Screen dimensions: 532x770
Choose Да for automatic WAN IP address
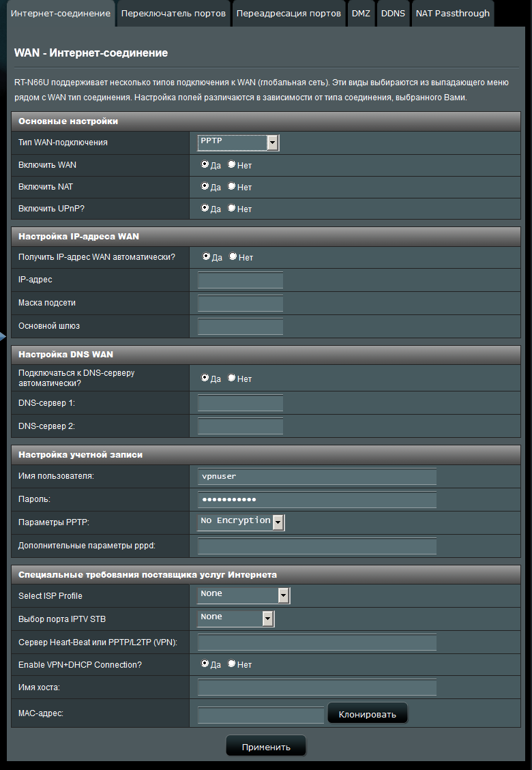click(206, 256)
